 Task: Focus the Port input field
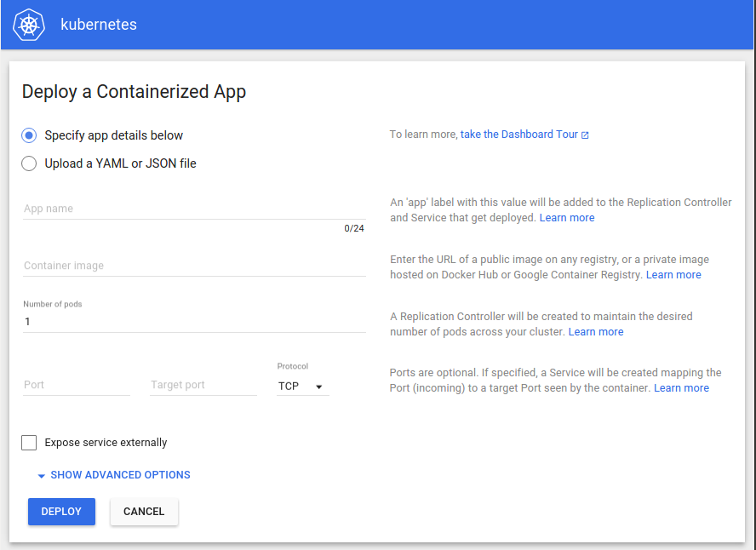pos(77,385)
